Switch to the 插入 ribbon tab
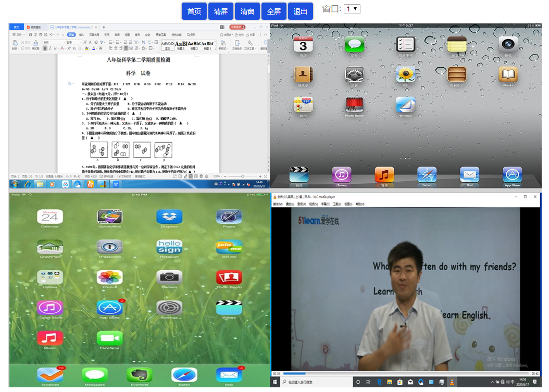Image resolution: width=549 pixels, height=392 pixels. pyautogui.click(x=81, y=35)
